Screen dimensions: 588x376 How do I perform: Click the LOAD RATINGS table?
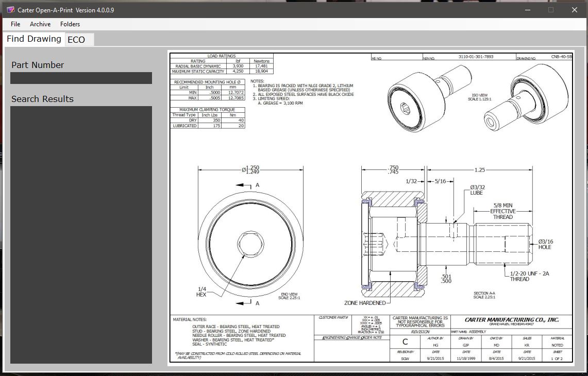[x=223, y=63]
